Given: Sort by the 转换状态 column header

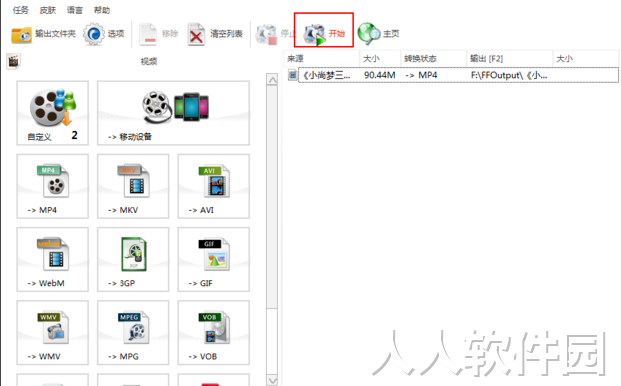Looking at the screenshot, I should coord(434,59).
